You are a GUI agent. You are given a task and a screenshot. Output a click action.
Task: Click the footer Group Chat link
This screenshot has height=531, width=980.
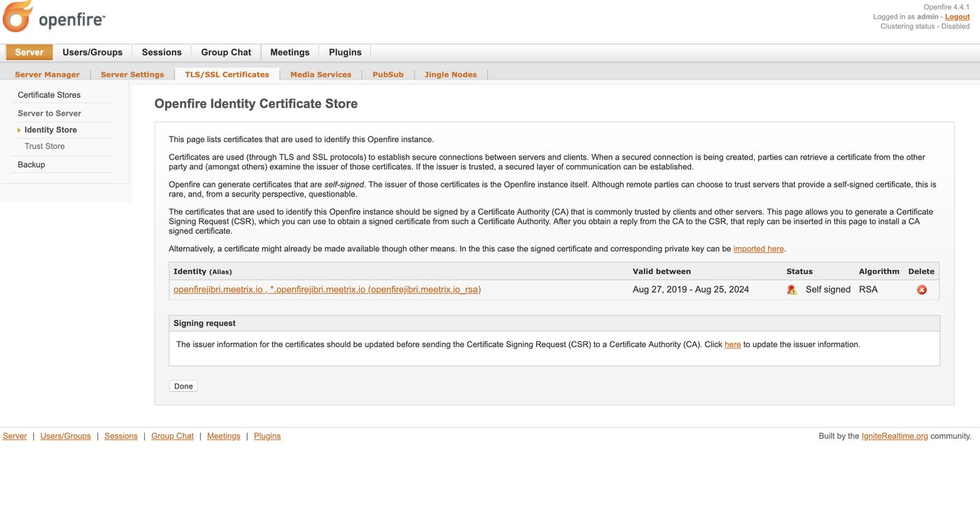pos(172,436)
